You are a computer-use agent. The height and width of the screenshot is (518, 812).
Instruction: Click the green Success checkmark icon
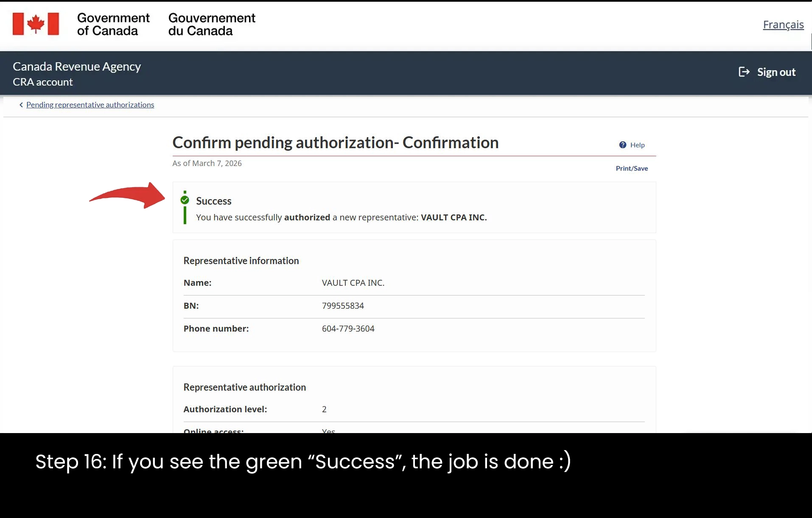pyautogui.click(x=185, y=200)
